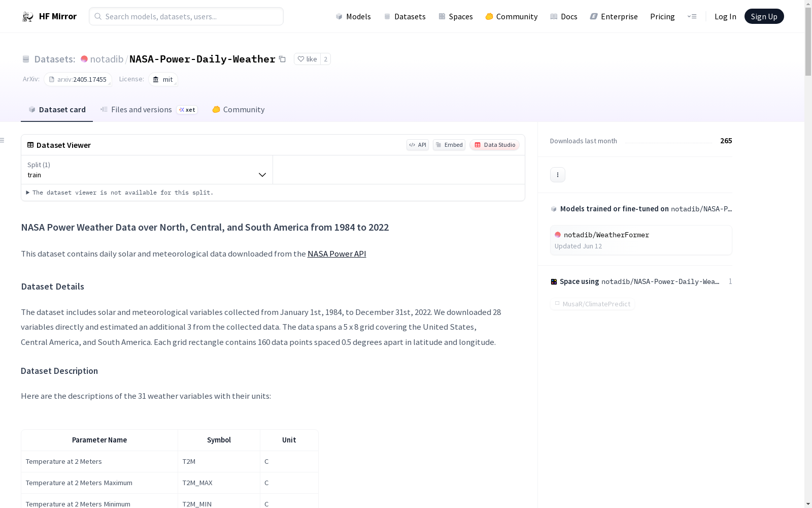Switch to Files and versions tab
The image size is (812, 508).
coord(149,110)
